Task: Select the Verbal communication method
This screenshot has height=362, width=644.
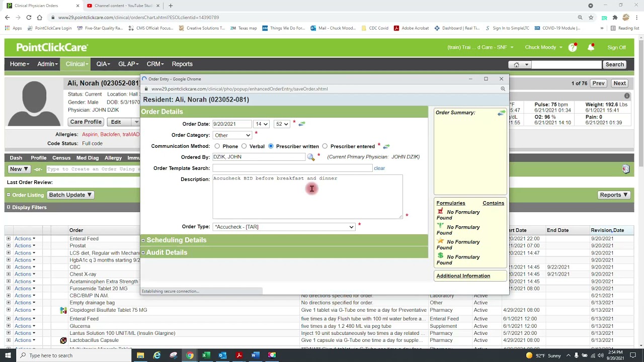Action: (x=244, y=146)
